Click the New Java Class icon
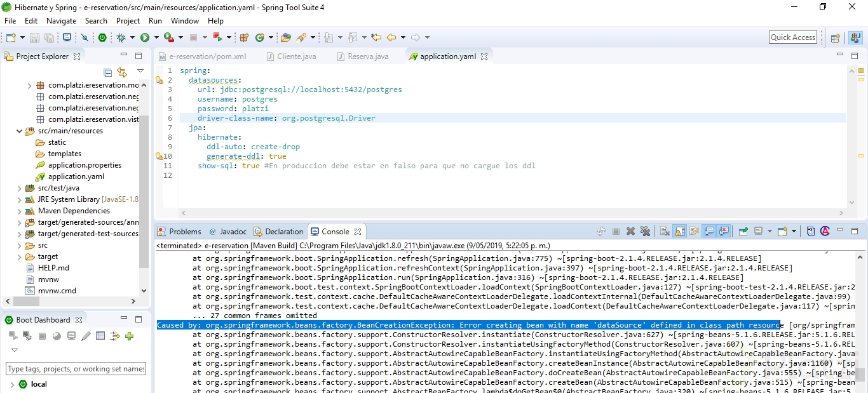868x393 pixels. point(260,37)
